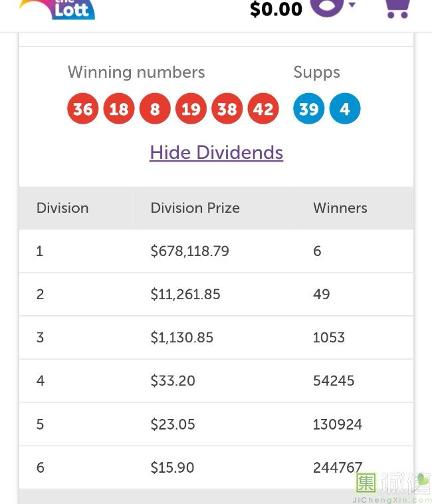The width and height of the screenshot is (432, 504).
Task: Select red winning number ball 36
Action: (83, 109)
